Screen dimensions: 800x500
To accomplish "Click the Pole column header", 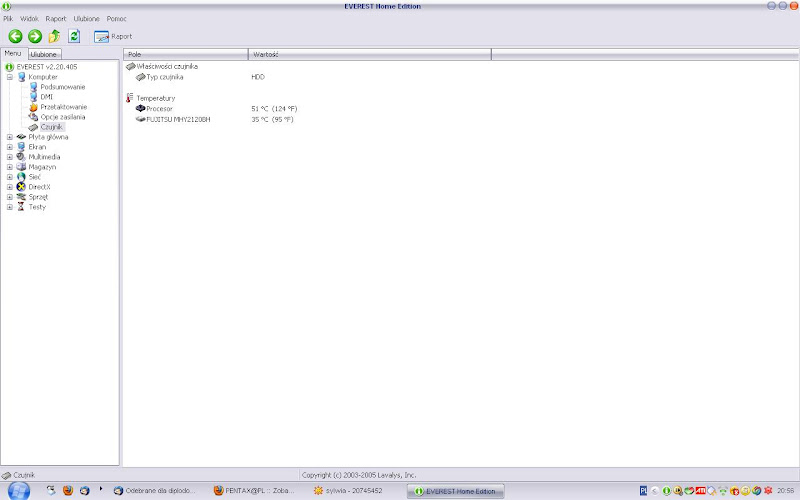I will pyautogui.click(x=185, y=55).
